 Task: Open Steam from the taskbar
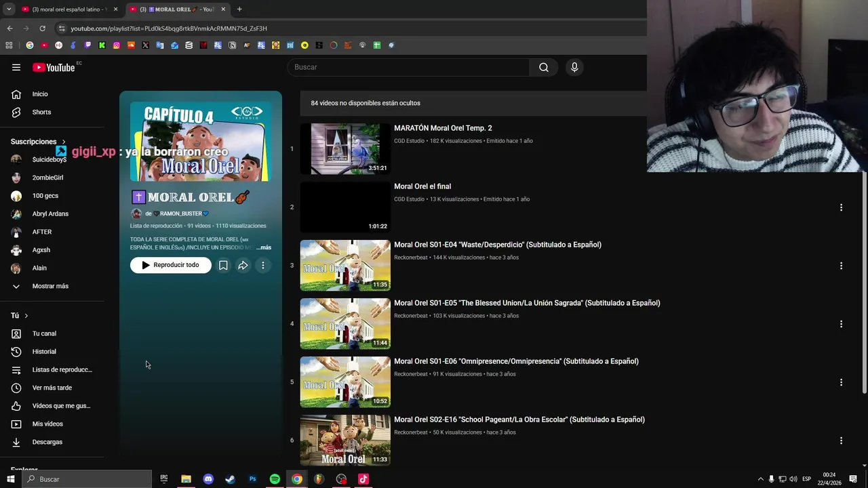(230, 479)
